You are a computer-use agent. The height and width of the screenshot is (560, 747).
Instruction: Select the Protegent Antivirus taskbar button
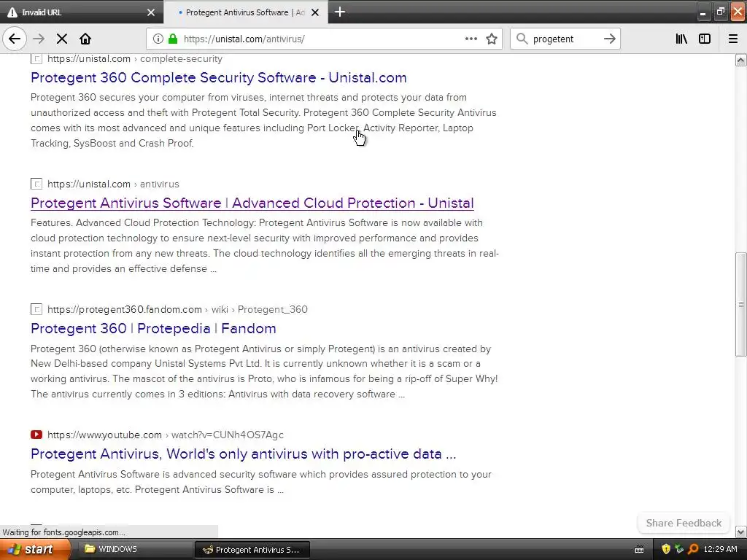(x=252, y=550)
